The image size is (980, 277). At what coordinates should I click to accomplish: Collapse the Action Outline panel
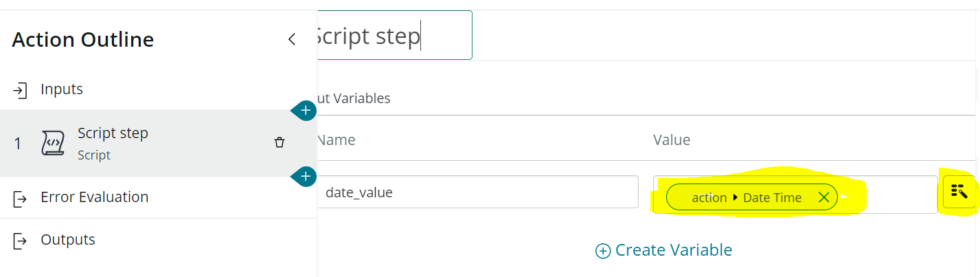(x=292, y=39)
